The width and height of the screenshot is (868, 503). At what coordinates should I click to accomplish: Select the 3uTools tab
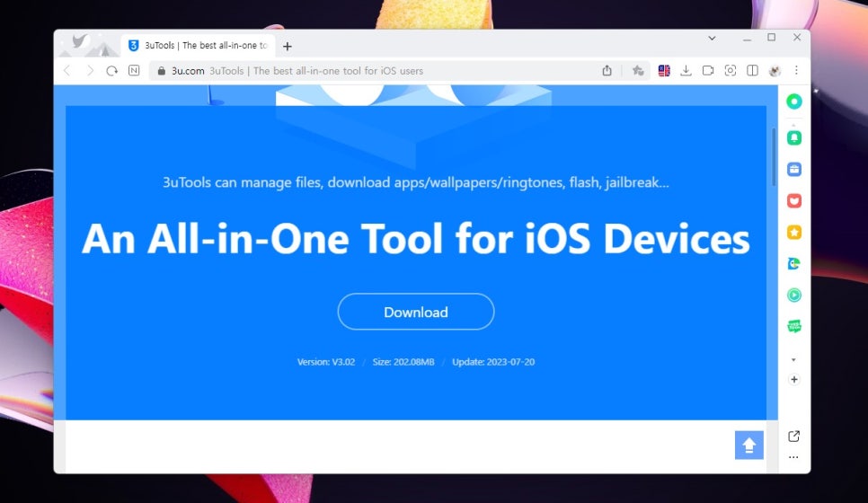(x=198, y=46)
